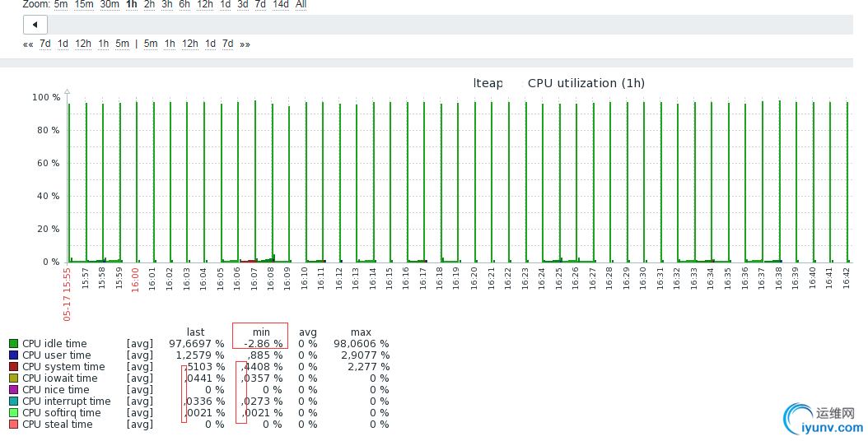Click the '16:42' time axis label
Image resolution: width=868 pixels, height=441 pixels.
click(x=846, y=279)
